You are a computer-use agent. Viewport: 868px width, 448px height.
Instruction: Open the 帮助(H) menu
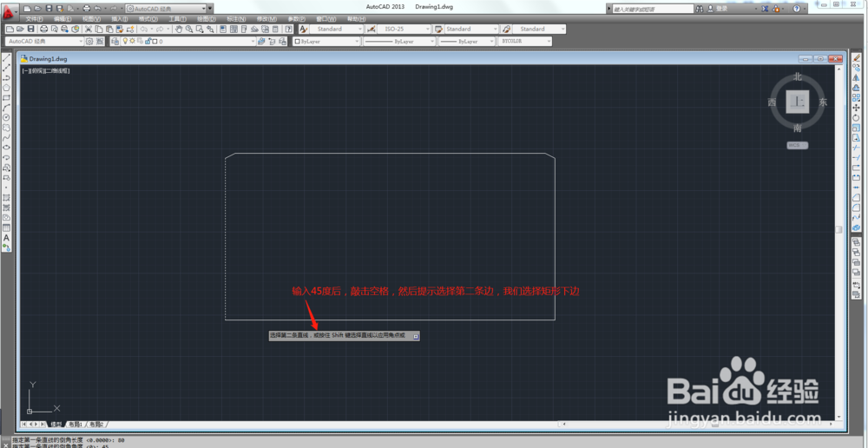click(x=356, y=19)
